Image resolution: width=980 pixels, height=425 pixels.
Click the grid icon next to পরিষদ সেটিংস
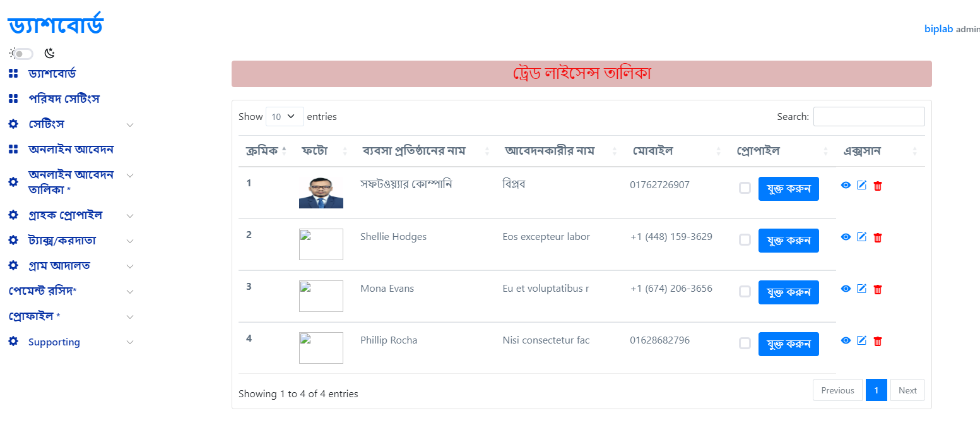pyautogui.click(x=13, y=99)
